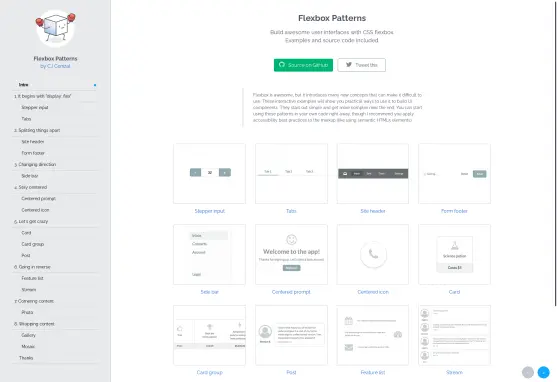Viewport: 558px width, 382px height.
Task: Open Source on GitHub button
Action: (x=303, y=65)
